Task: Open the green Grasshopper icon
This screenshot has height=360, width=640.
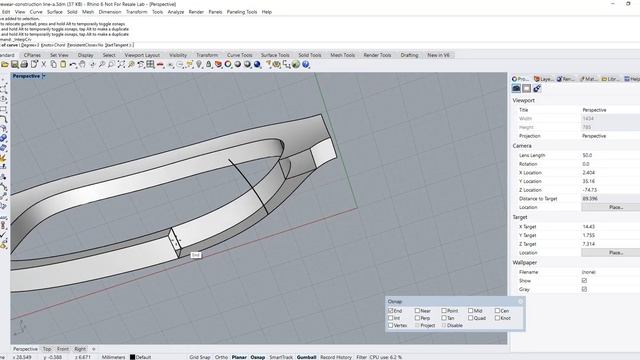Action: point(296,64)
